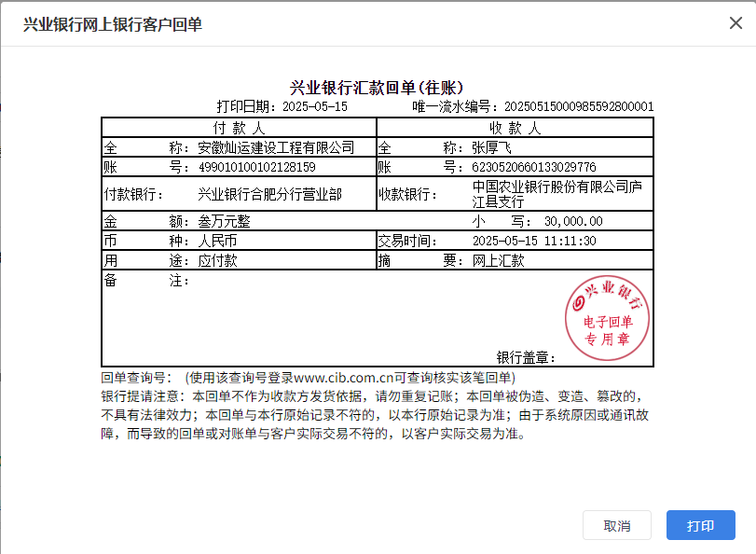
Task: Click the numeric amount 30,000.00
Action: click(573, 222)
